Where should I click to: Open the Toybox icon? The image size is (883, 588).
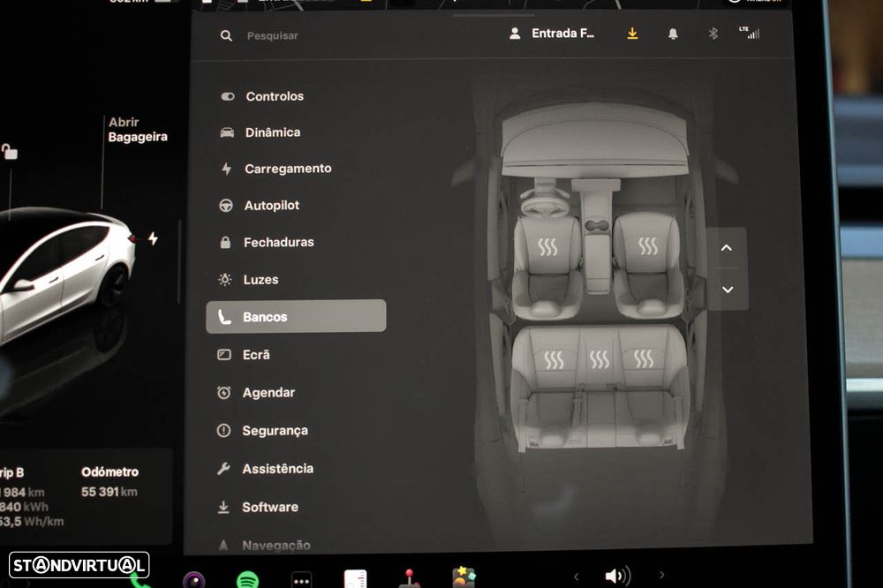click(464, 578)
